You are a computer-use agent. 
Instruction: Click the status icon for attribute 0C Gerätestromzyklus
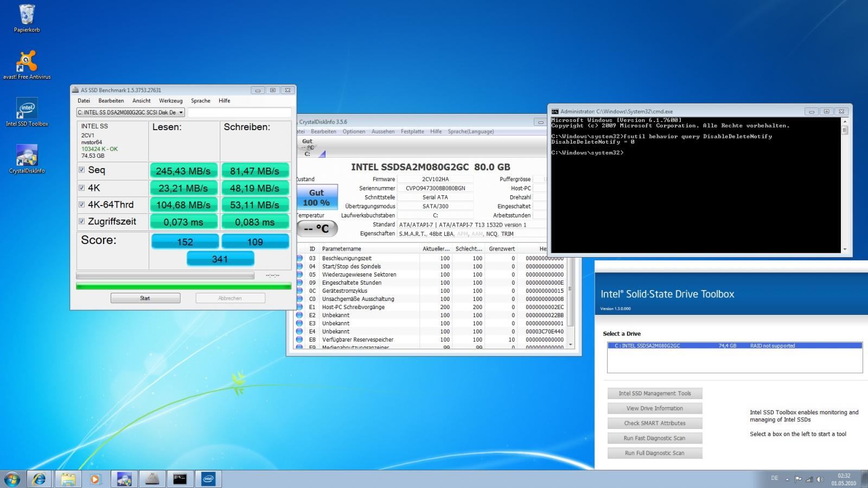tap(299, 291)
